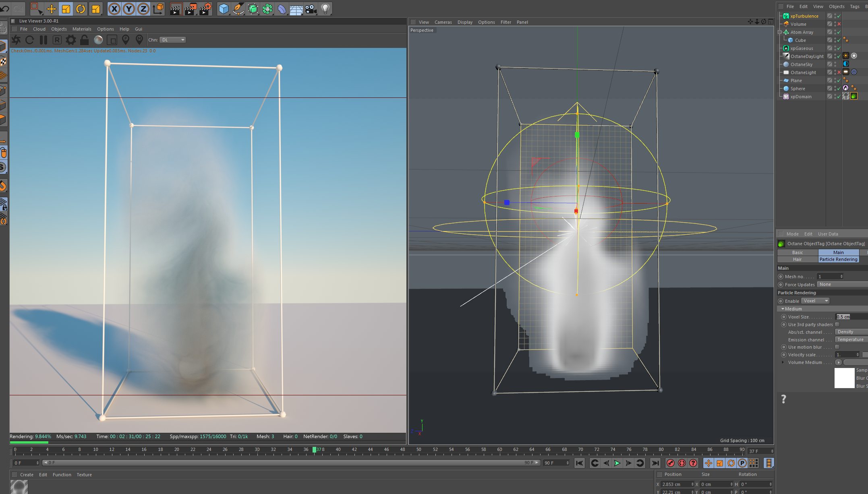Open the Materials menu in Live Viewer
The height and width of the screenshot is (494, 868).
82,29
